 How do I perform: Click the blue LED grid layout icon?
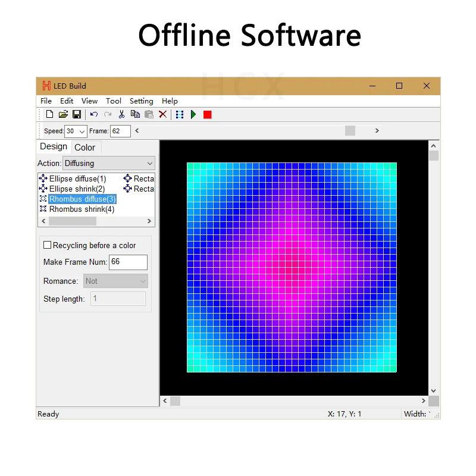point(180,115)
